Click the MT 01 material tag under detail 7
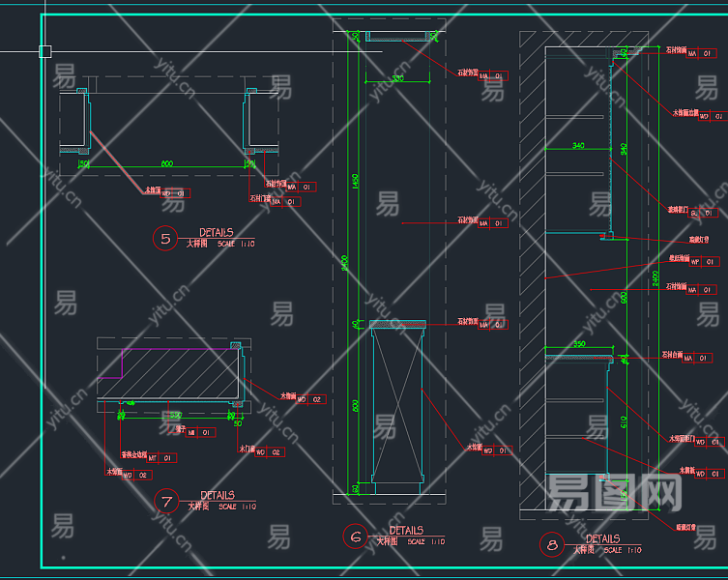728x580 pixels. coord(161,458)
